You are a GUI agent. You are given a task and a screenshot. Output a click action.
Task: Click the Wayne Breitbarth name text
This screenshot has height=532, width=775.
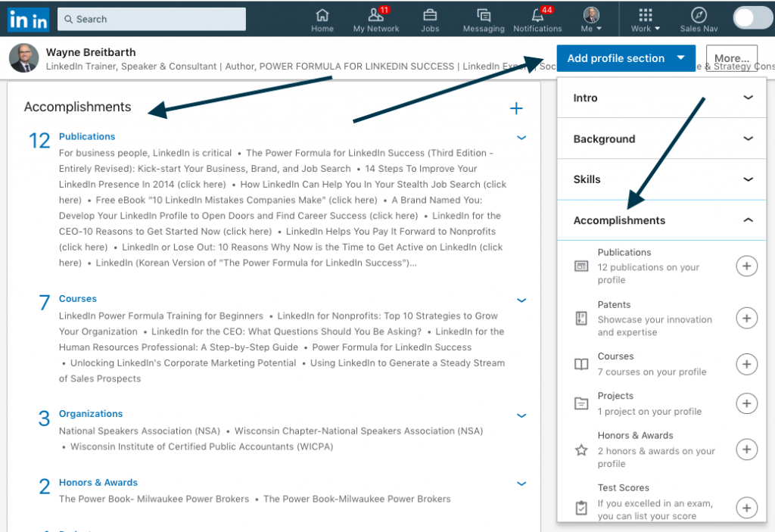tap(91, 52)
